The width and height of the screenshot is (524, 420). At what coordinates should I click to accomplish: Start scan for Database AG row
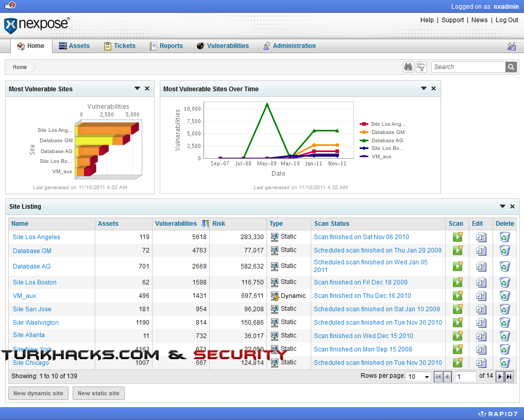pyautogui.click(x=458, y=266)
